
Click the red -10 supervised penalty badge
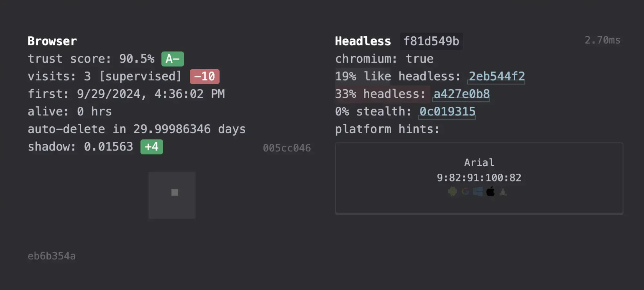(204, 76)
